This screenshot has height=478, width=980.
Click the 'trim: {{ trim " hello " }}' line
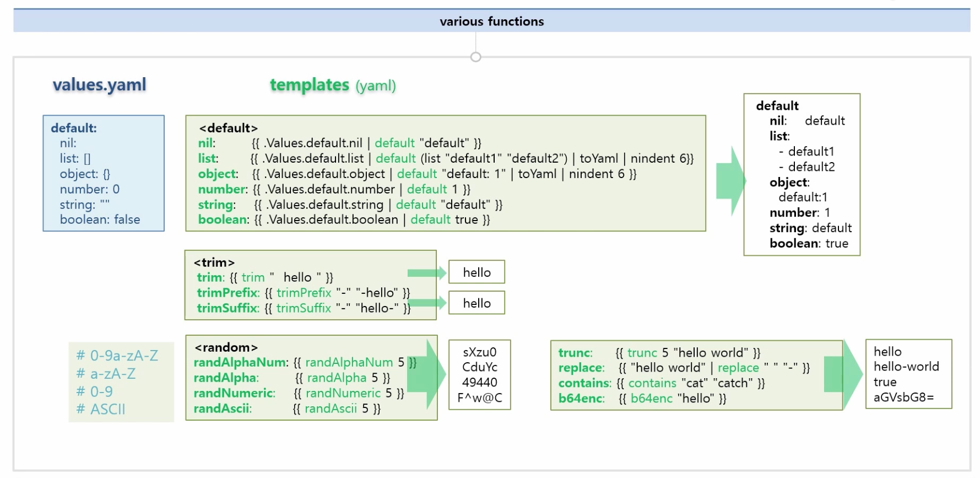[265, 277]
